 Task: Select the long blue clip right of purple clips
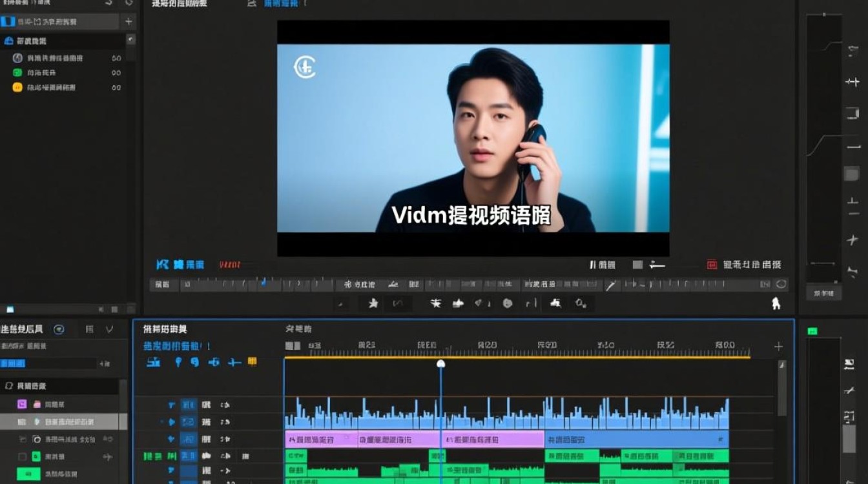coord(636,439)
